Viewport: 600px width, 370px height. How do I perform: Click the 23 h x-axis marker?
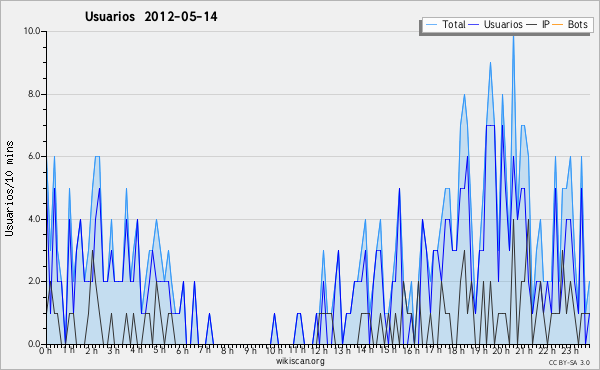click(570, 350)
